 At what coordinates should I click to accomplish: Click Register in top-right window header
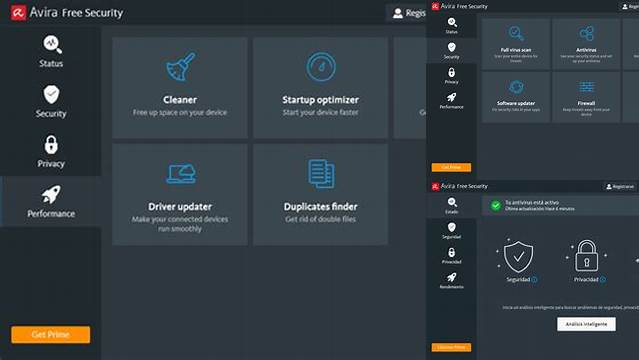[630, 7]
